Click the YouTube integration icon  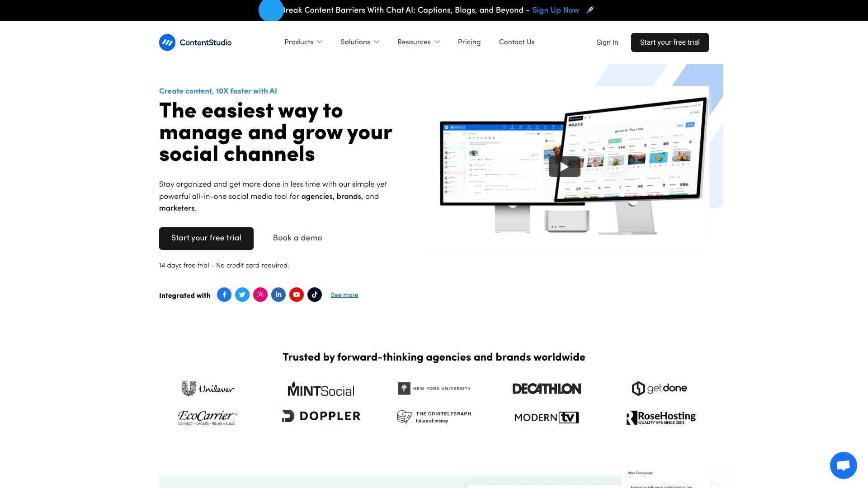tap(296, 294)
